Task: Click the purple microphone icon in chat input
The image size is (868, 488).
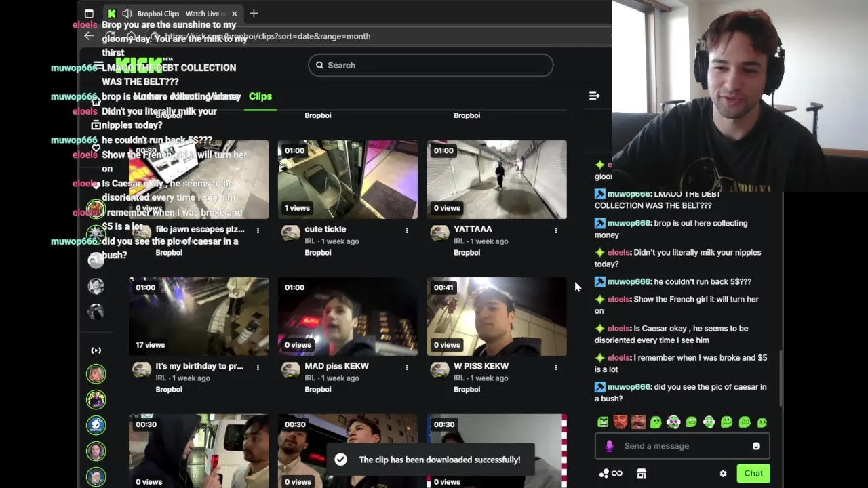Action: pyautogui.click(x=609, y=446)
